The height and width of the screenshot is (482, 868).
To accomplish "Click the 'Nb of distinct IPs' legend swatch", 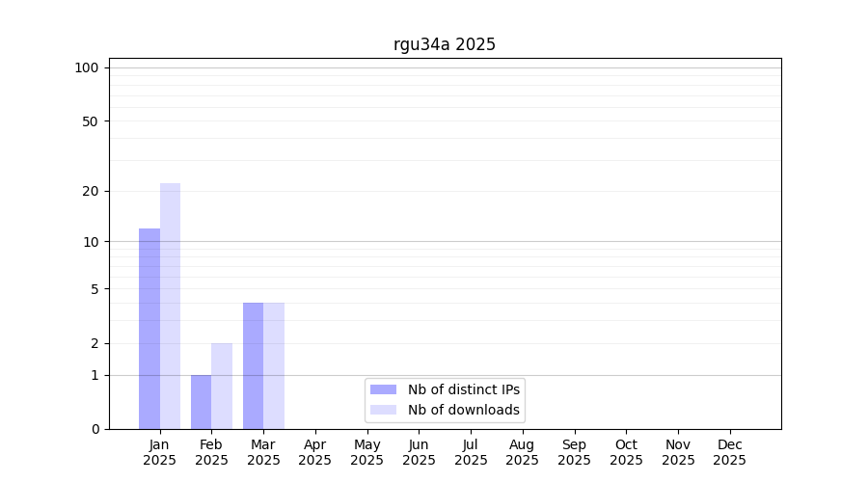I will click(x=383, y=389).
